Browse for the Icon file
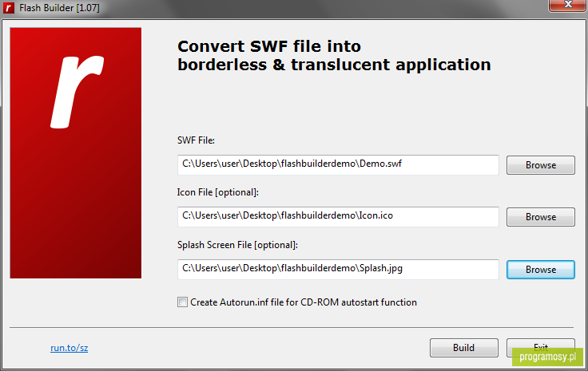This screenshot has width=588, height=371. (540, 217)
